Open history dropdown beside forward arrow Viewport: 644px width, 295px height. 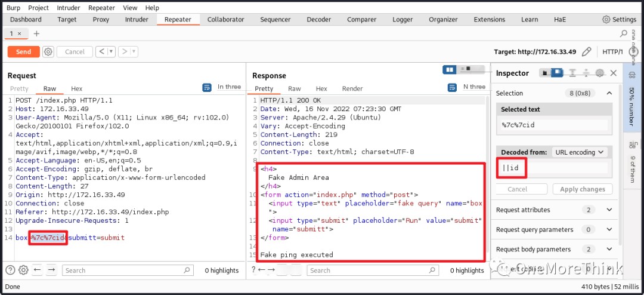click(134, 51)
